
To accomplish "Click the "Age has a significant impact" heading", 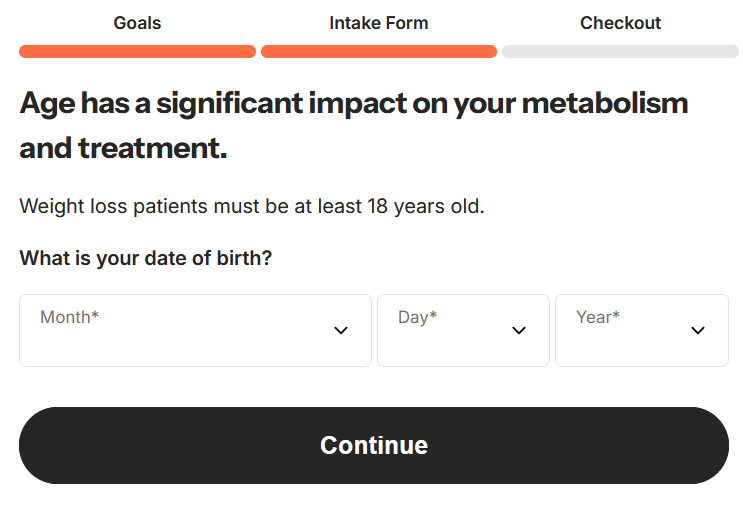I will click(x=354, y=103).
